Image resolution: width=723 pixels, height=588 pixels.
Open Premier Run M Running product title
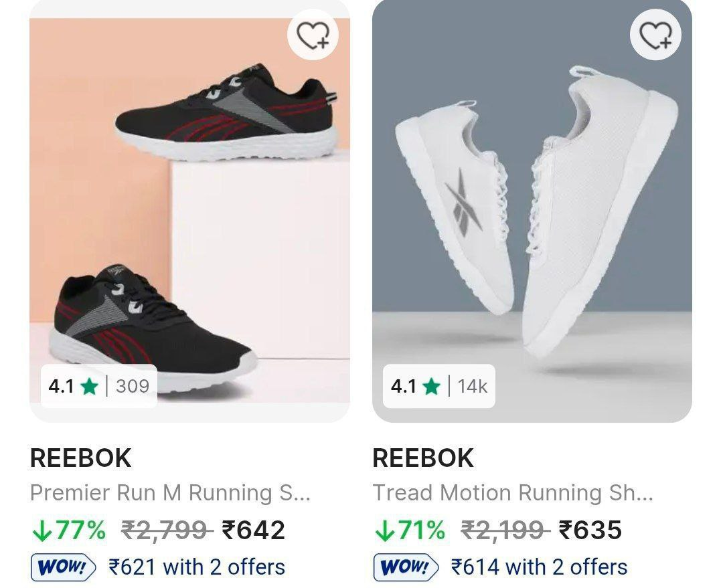point(170,494)
